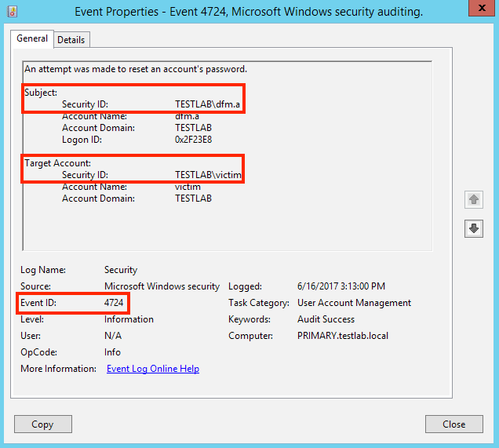Click the Event ID value 4724
Image resolution: width=499 pixels, height=448 pixels.
pyautogui.click(x=114, y=303)
